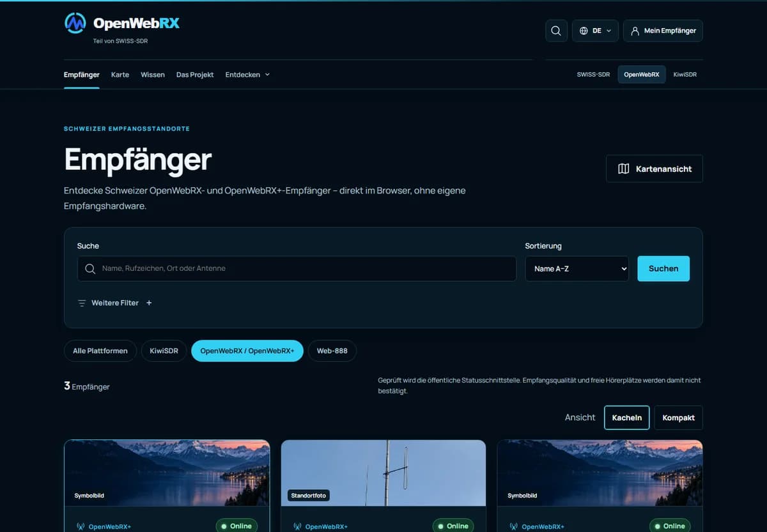The height and width of the screenshot is (532, 767).
Task: Expand the Entdecken menu
Action: pyautogui.click(x=247, y=75)
